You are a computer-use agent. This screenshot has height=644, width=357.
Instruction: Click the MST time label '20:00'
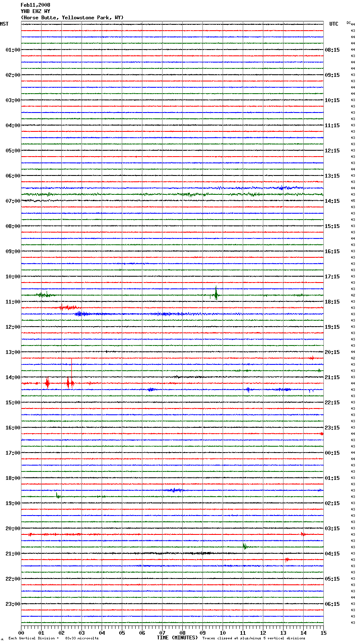coord(13,529)
